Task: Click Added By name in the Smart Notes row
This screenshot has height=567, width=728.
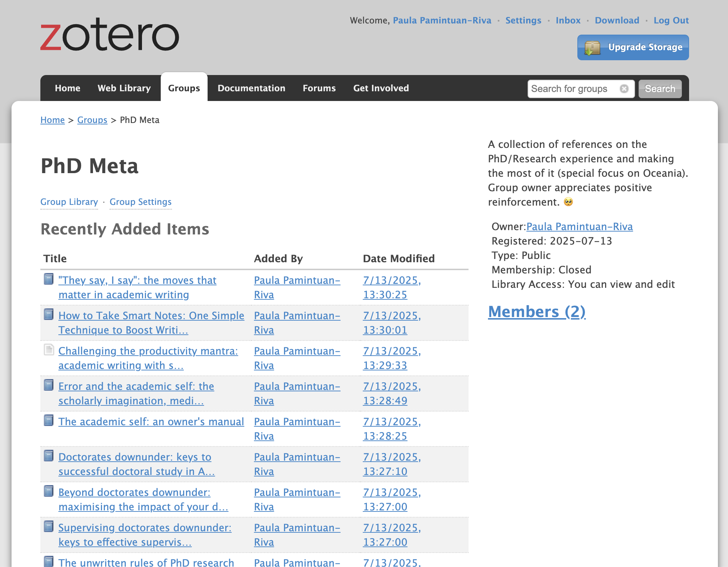Action: pos(297,323)
